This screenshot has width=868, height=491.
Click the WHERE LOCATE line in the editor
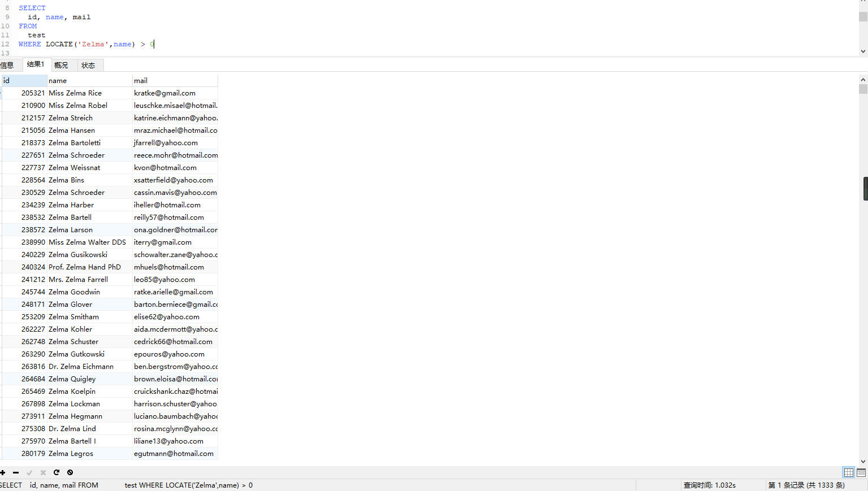click(x=86, y=44)
